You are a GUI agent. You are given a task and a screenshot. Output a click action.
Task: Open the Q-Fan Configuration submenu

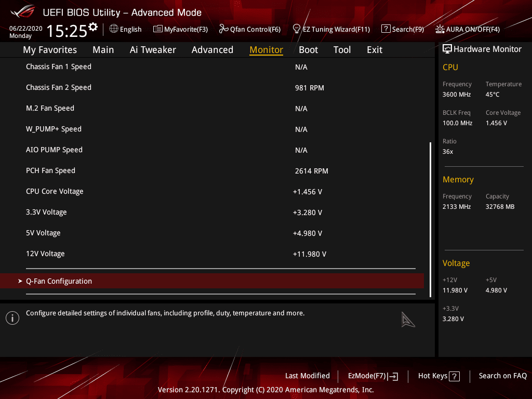pyautogui.click(x=212, y=281)
